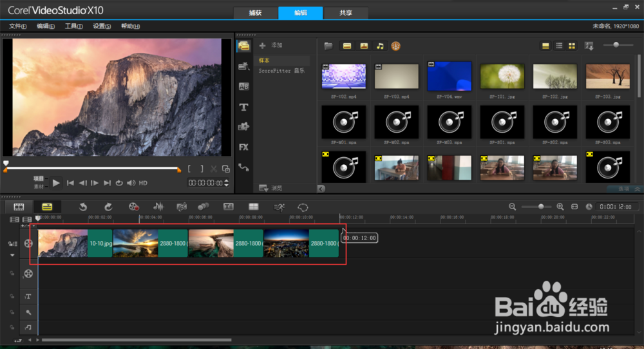Image resolution: width=644 pixels, height=349 pixels.
Task: Open the Time Remapping runner icon
Action: [279, 207]
